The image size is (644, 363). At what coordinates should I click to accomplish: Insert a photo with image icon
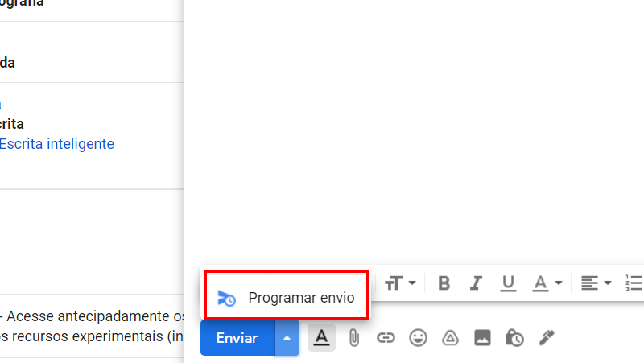[482, 338]
